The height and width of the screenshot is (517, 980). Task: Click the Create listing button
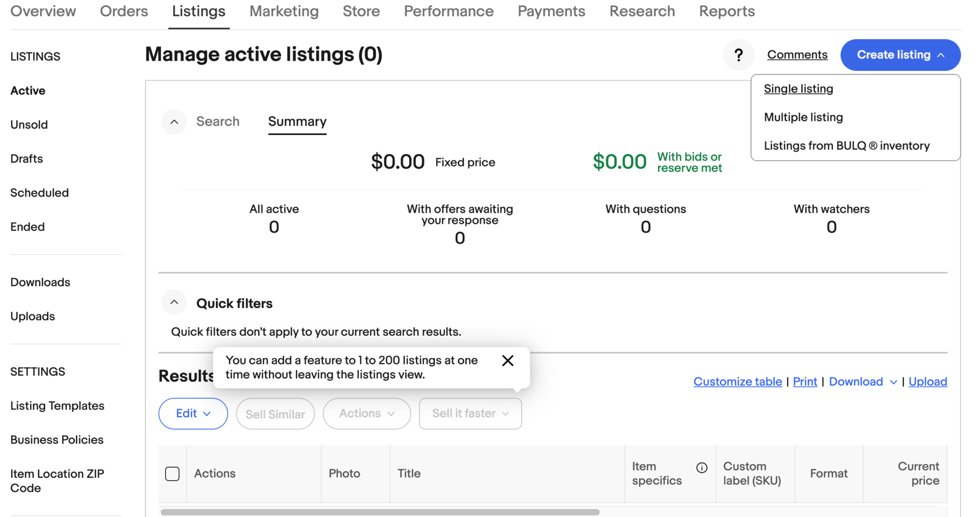900,55
